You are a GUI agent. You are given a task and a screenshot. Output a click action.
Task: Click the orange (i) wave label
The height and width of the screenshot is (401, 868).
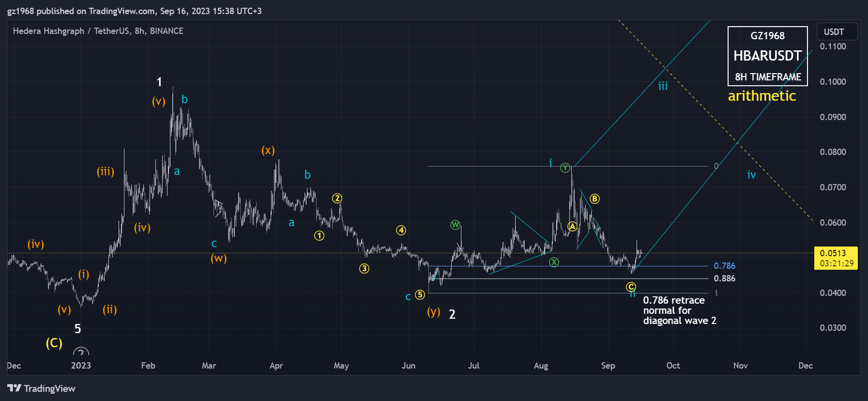point(84,275)
